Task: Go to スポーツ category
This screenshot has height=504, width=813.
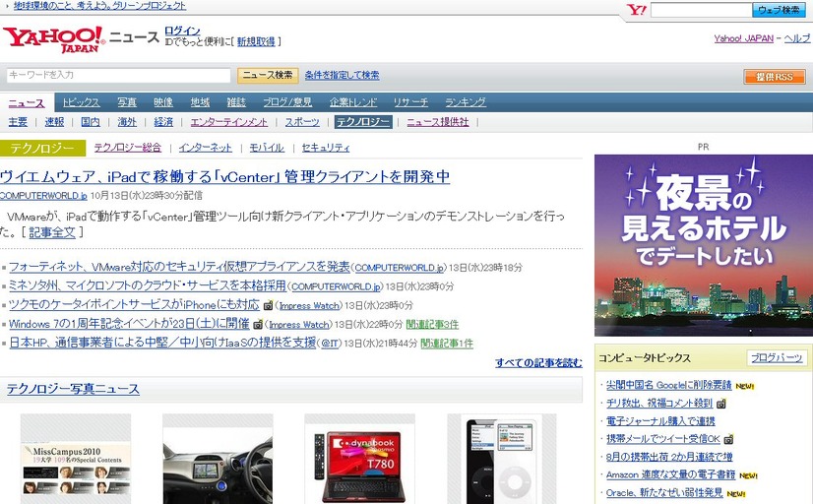Action: click(302, 122)
